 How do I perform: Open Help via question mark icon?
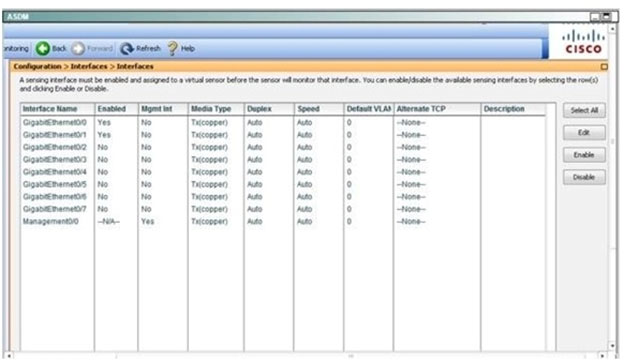pyautogui.click(x=173, y=49)
